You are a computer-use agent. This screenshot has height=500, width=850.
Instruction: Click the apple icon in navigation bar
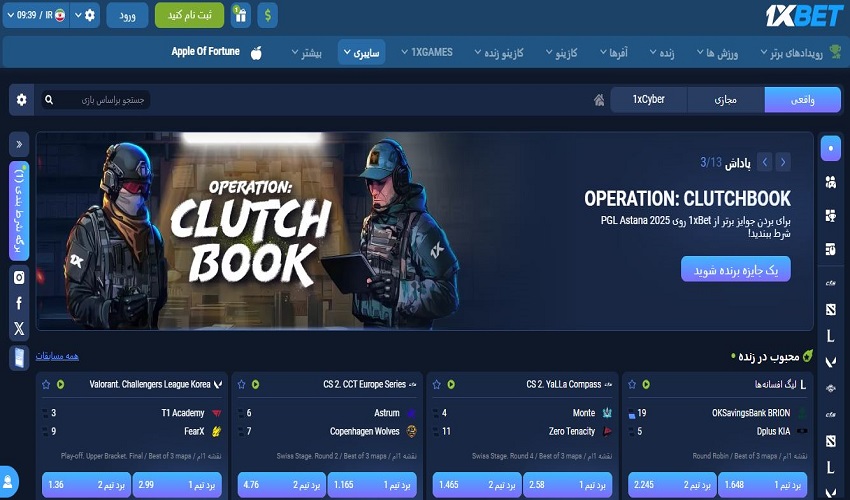pyautogui.click(x=256, y=53)
